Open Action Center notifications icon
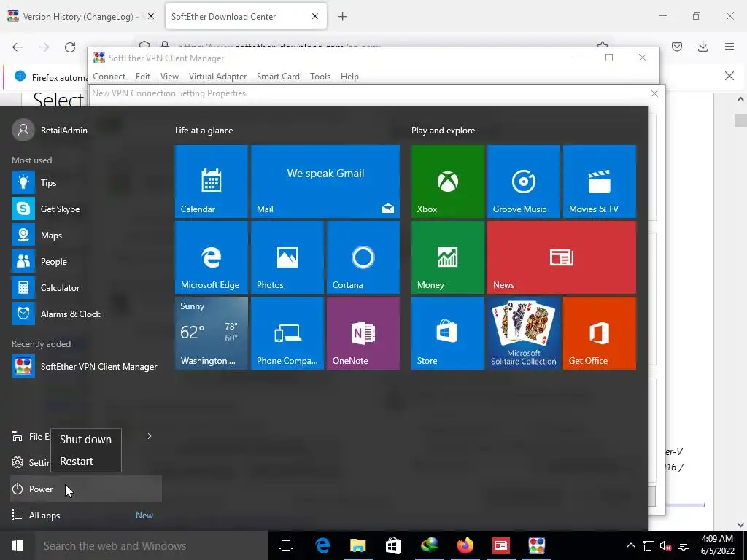The height and width of the screenshot is (560, 747). coord(684,545)
